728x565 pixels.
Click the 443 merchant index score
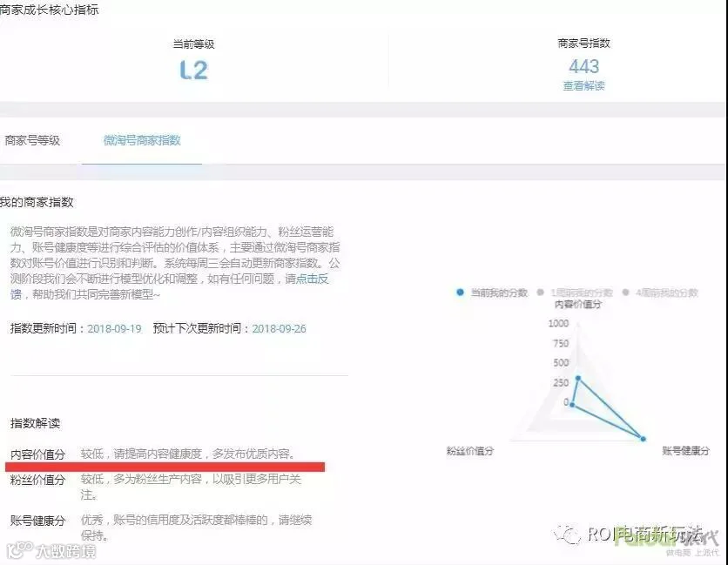click(x=583, y=66)
